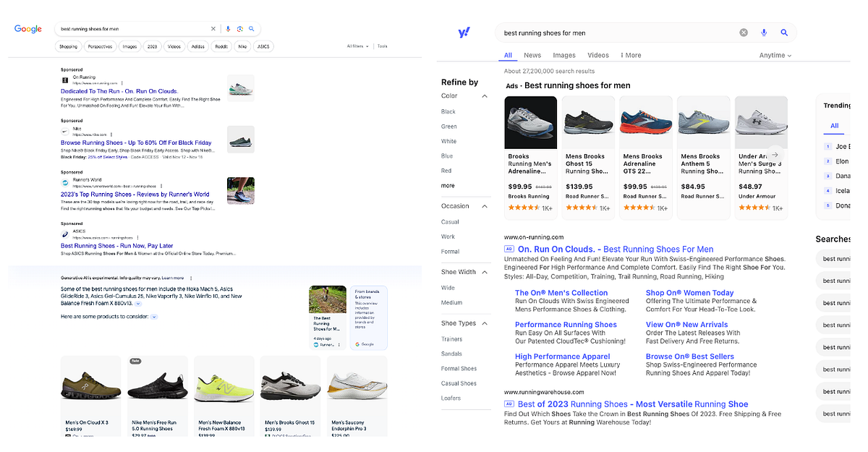Clear the Google query with the X icon
The width and height of the screenshot is (868, 452).
(213, 28)
